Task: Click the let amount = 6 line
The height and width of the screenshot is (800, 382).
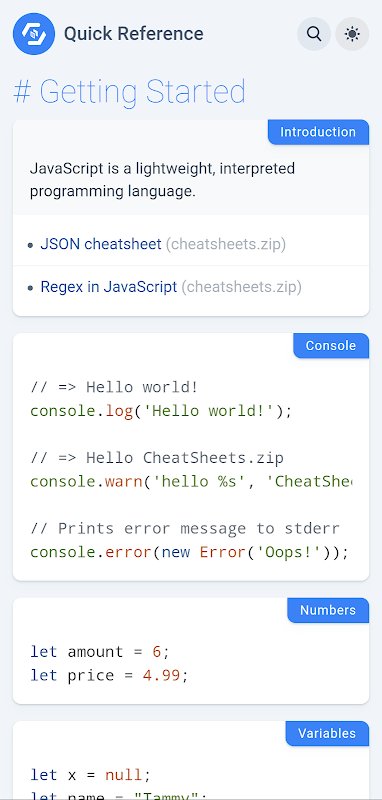Action: (x=100, y=652)
